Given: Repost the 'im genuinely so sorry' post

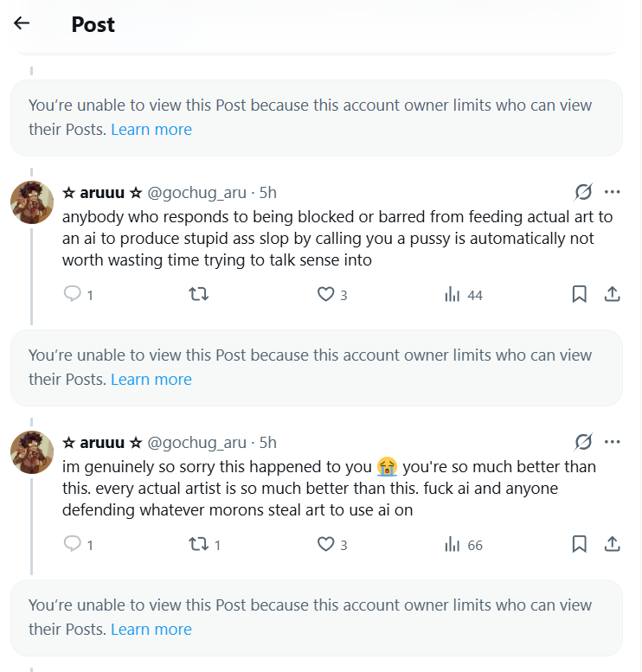Looking at the screenshot, I should click(198, 545).
